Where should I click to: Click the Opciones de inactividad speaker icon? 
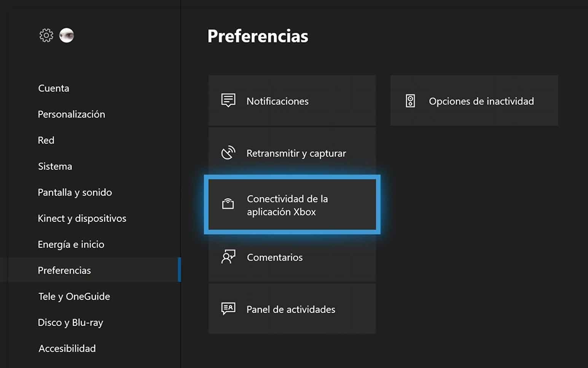(x=410, y=101)
